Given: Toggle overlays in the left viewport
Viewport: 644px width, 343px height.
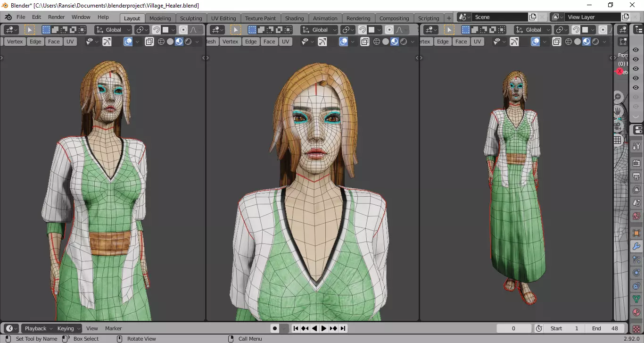Looking at the screenshot, I should coord(128,42).
